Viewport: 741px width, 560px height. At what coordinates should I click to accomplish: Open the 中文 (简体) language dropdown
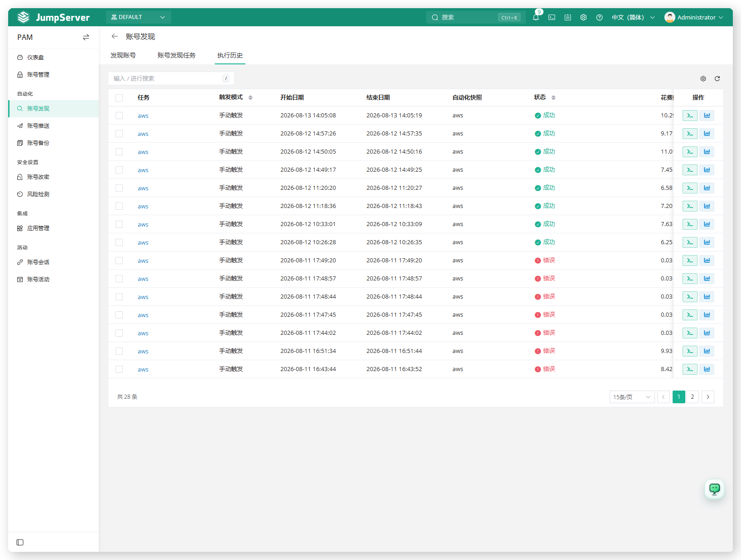pyautogui.click(x=633, y=17)
